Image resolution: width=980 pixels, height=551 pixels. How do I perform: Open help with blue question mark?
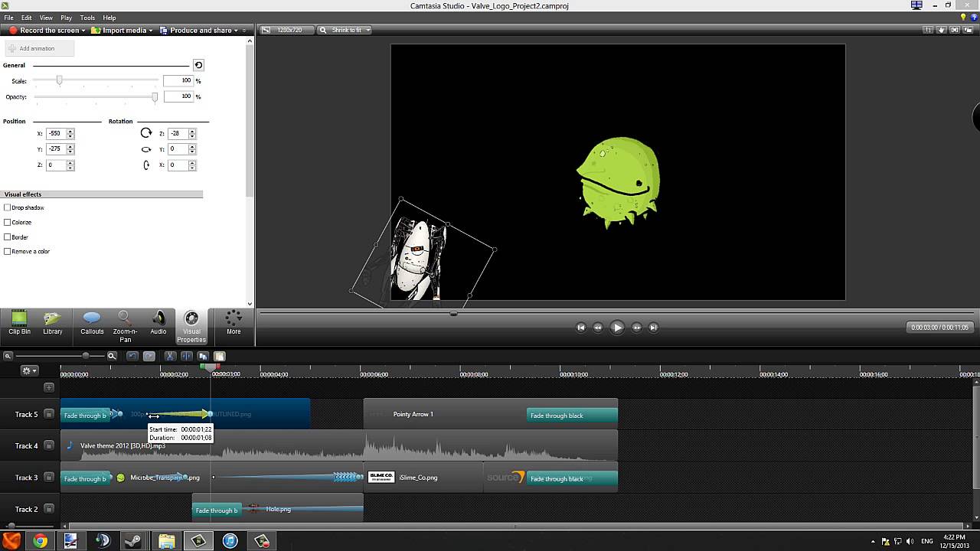[973, 17]
